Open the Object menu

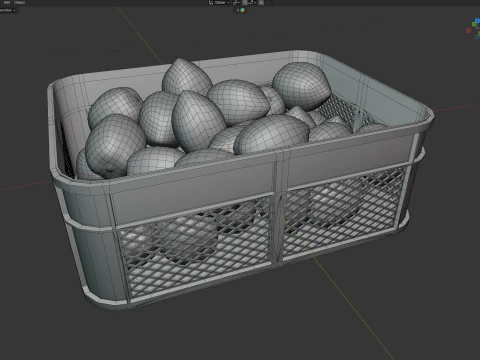click(19, 2)
